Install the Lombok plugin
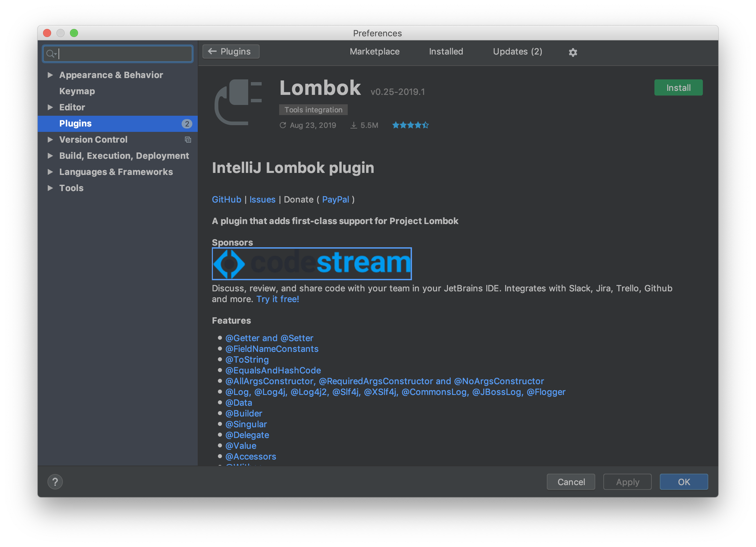This screenshot has width=756, height=547. [678, 88]
